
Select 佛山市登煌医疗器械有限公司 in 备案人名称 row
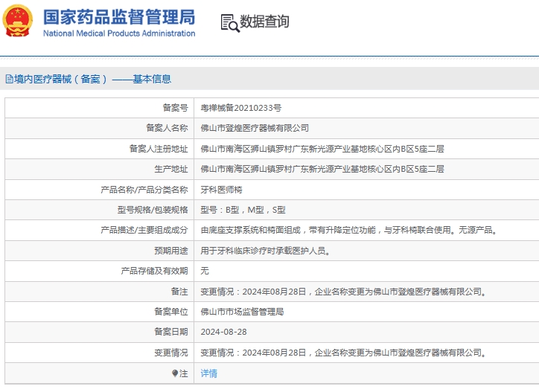point(255,128)
